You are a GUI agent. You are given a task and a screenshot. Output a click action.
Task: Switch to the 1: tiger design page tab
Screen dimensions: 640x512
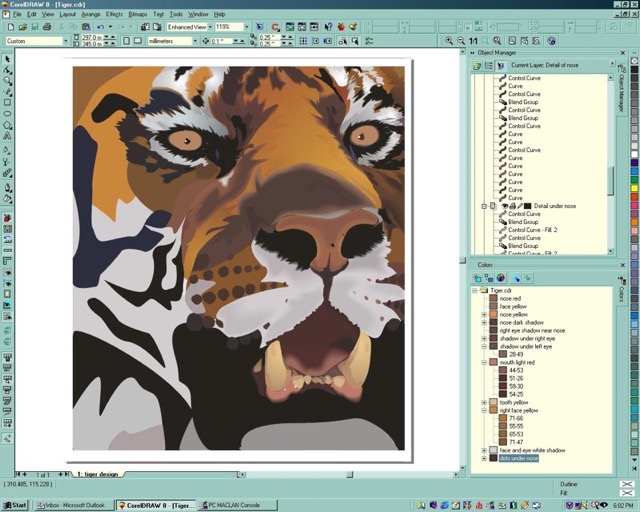tap(98, 474)
